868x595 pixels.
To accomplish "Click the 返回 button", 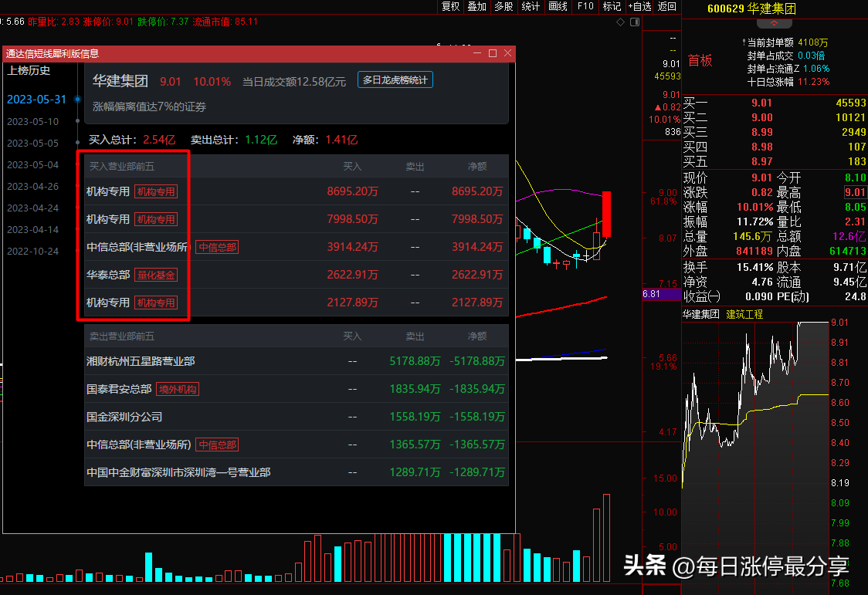I will [667, 6].
